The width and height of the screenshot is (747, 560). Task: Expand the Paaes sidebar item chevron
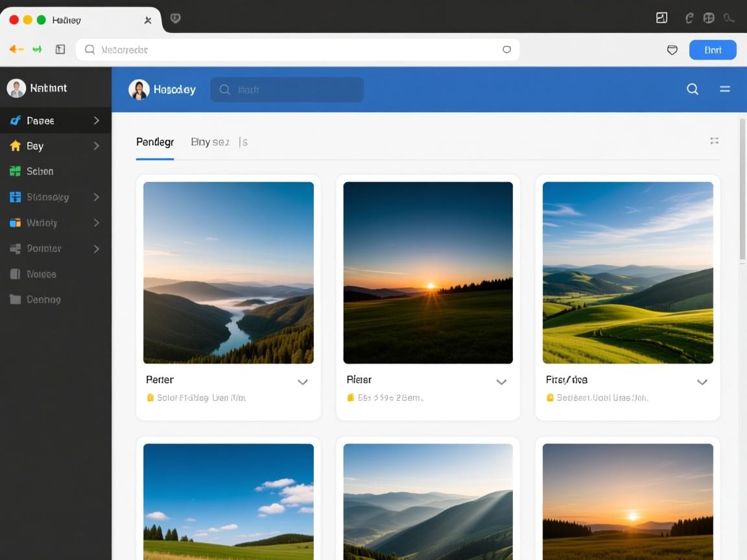(96, 121)
